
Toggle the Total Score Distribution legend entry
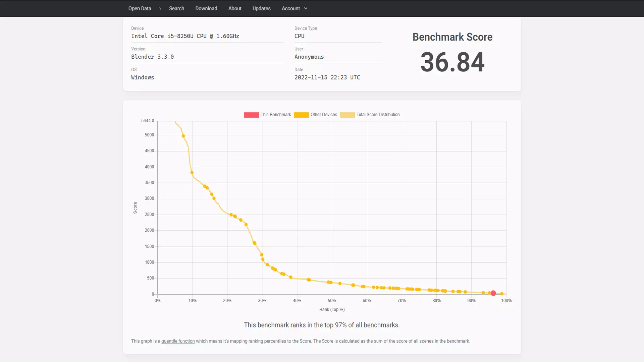point(378,115)
